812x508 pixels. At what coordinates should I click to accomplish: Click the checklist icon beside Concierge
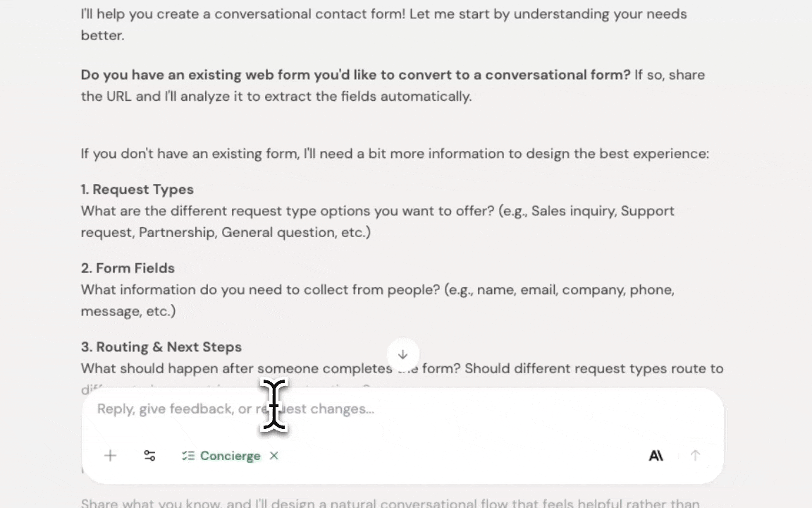click(187, 456)
